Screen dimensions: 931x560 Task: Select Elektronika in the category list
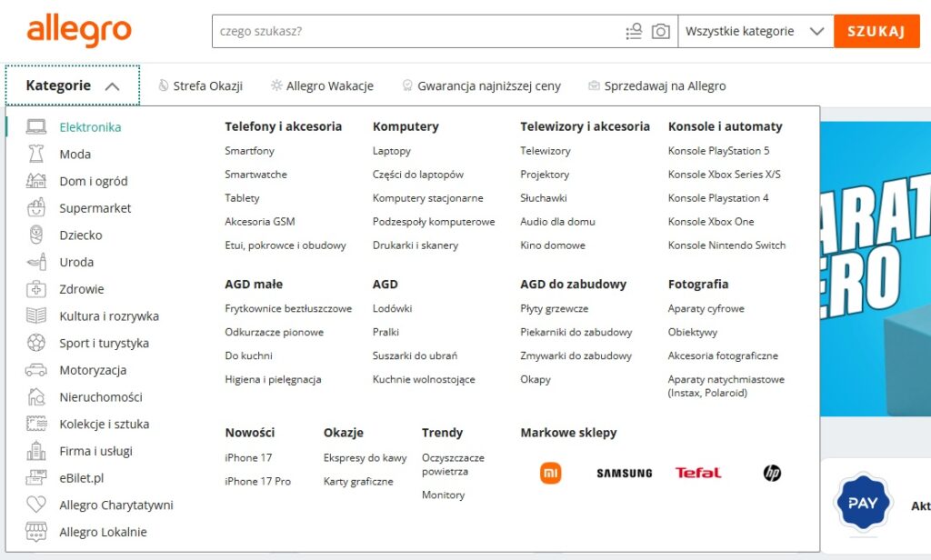click(x=90, y=127)
